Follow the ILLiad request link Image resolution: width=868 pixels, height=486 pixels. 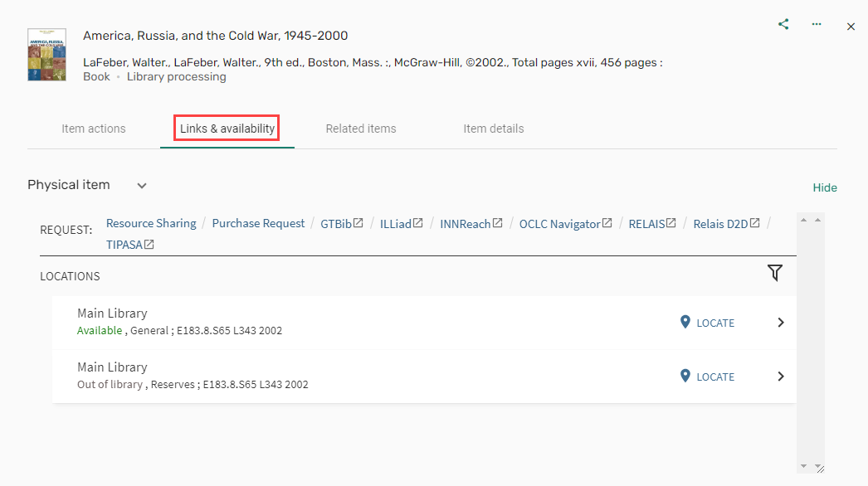tap(402, 224)
